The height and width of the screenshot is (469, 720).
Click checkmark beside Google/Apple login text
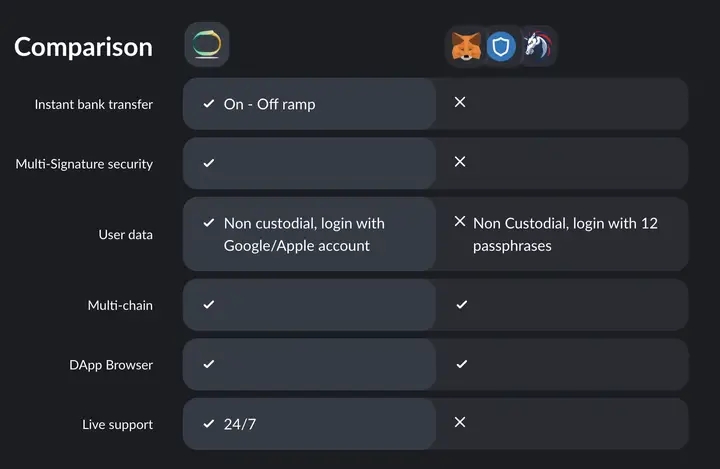coord(208,223)
